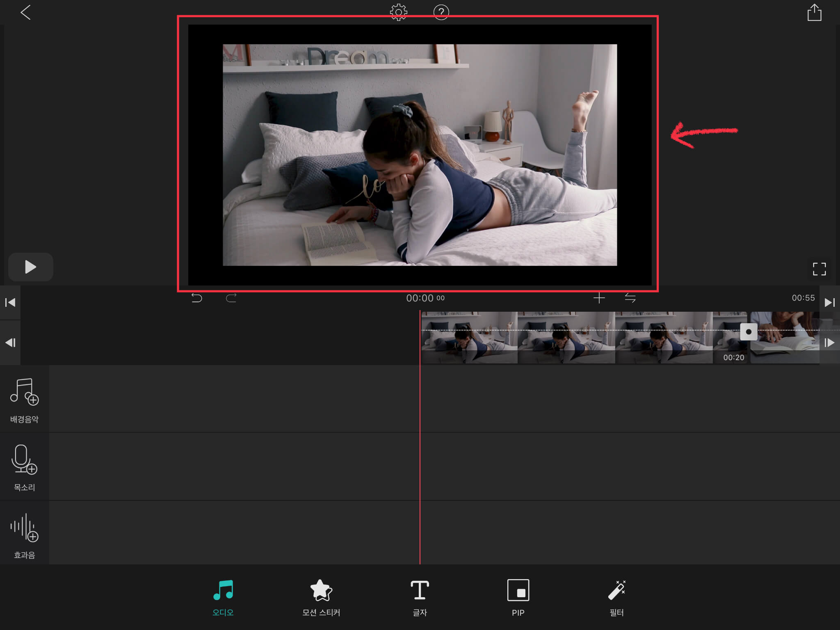Step back one frame
The height and width of the screenshot is (630, 840).
tap(10, 342)
